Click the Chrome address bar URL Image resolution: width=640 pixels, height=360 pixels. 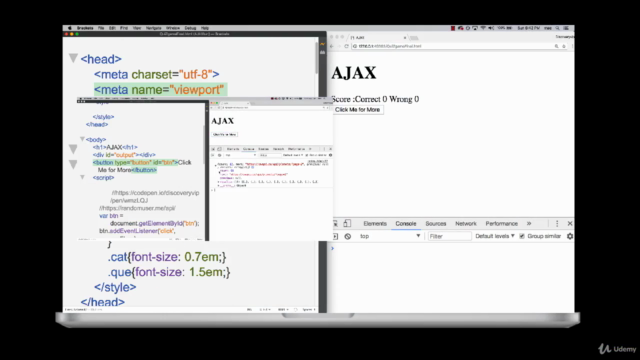pyautogui.click(x=390, y=46)
